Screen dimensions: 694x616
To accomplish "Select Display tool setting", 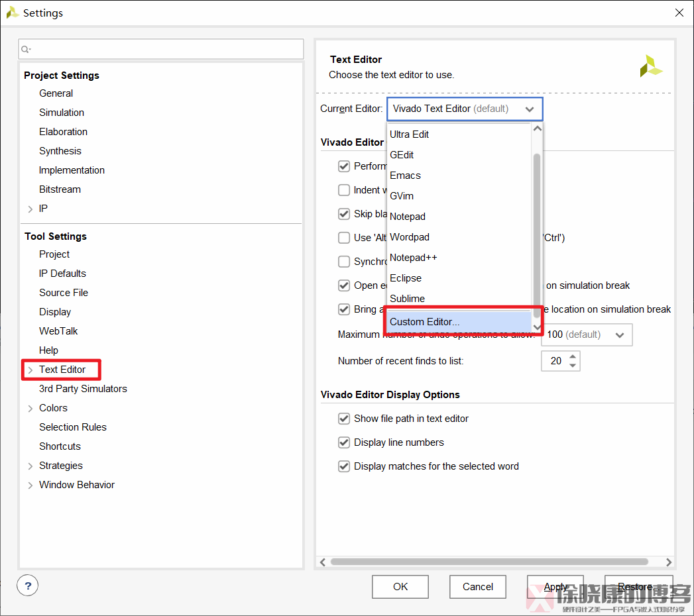I will click(55, 312).
